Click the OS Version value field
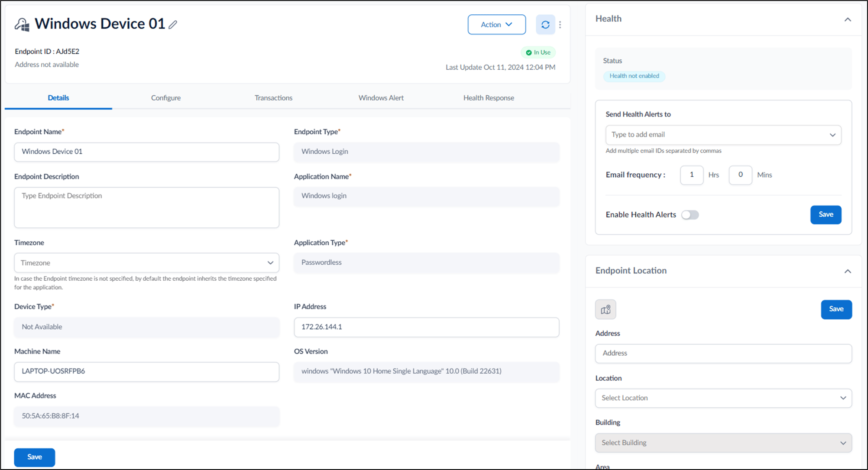This screenshot has width=868, height=470. 426,372
